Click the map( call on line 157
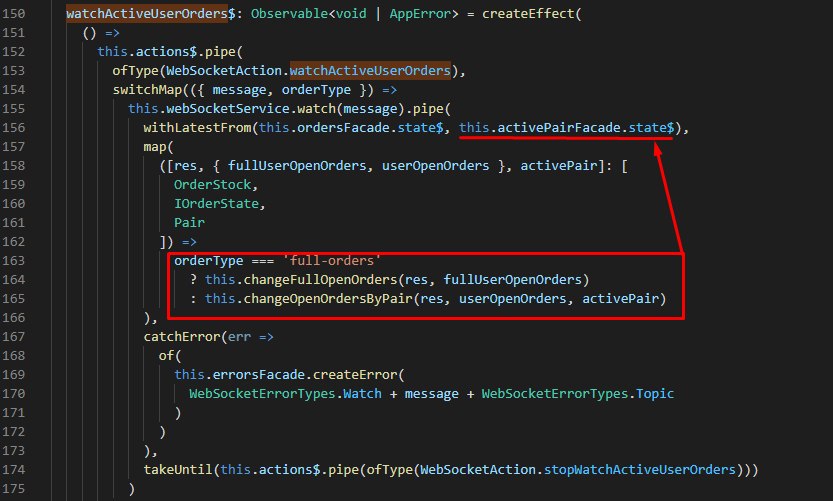The height and width of the screenshot is (501, 833). pyautogui.click(x=158, y=147)
